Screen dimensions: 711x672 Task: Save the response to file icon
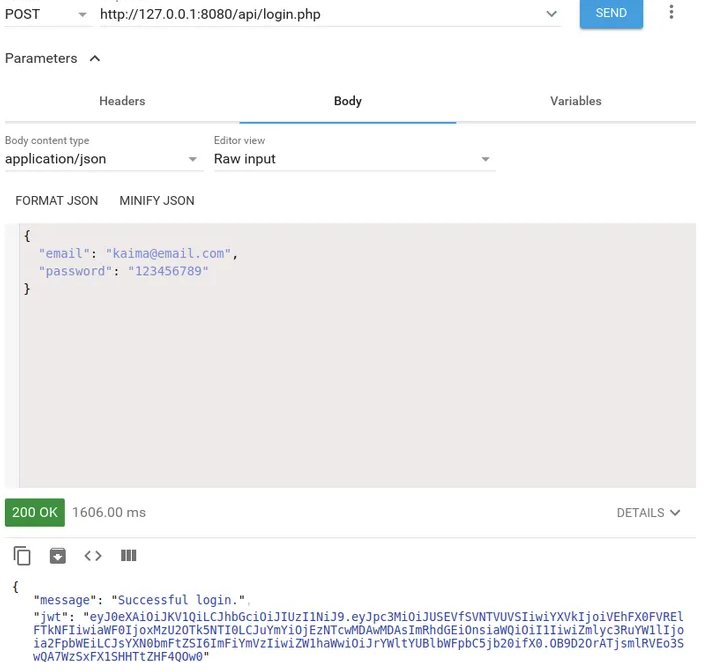[x=58, y=556]
